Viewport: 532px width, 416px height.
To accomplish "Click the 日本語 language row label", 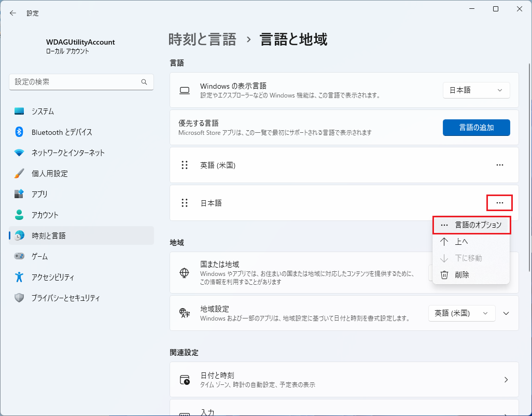I will [x=211, y=203].
